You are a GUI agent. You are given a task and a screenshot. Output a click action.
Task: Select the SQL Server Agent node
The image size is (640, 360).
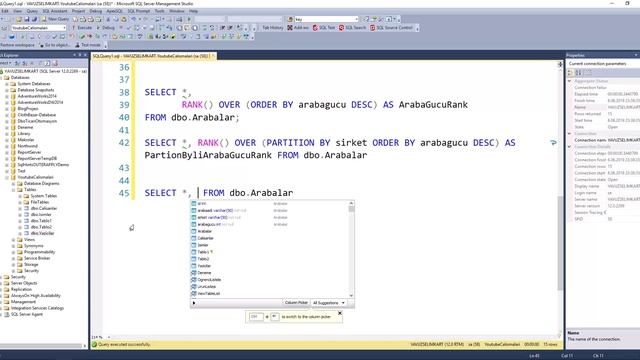click(x=27, y=314)
